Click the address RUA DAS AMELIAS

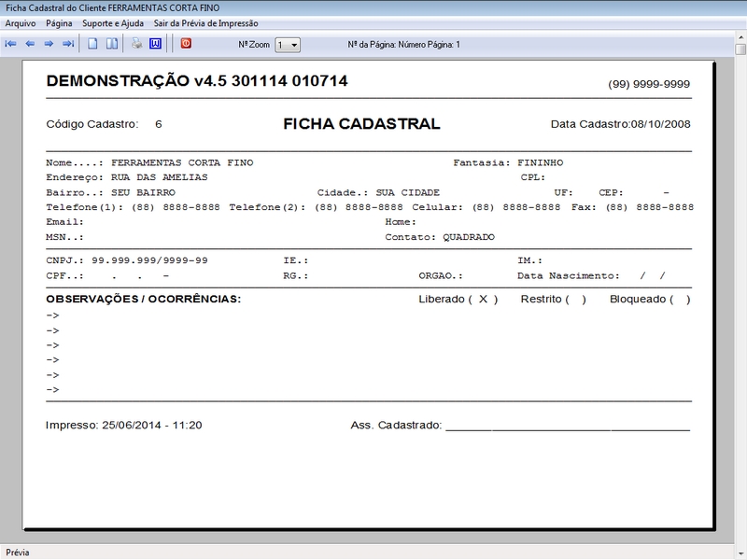[159, 177]
